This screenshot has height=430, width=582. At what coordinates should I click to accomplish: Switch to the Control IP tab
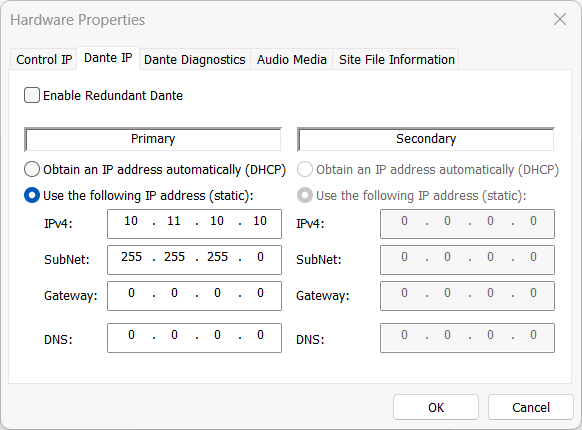(44, 59)
